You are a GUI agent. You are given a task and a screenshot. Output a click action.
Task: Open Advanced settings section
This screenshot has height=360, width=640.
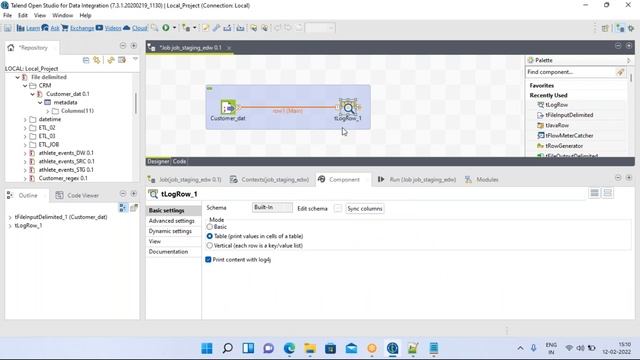(171, 221)
